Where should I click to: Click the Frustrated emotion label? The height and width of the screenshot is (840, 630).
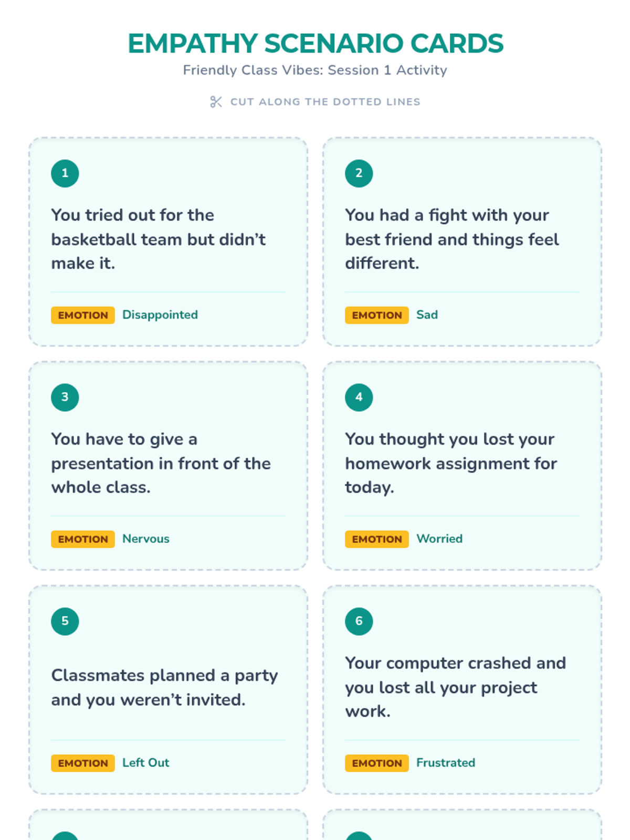point(446,763)
